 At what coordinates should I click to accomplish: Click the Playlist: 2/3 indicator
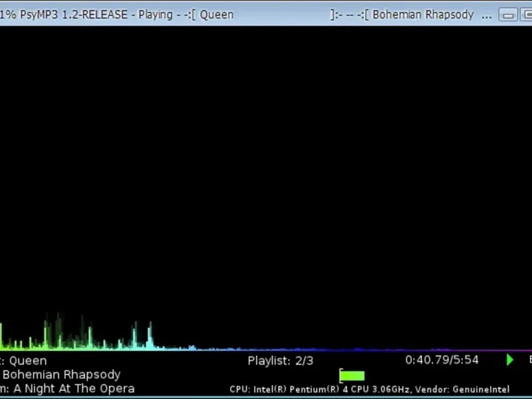[280, 360]
